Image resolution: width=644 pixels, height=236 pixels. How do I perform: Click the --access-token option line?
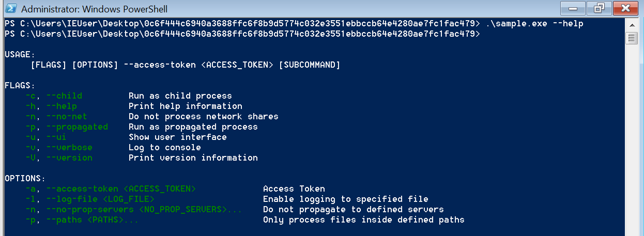(x=175, y=188)
